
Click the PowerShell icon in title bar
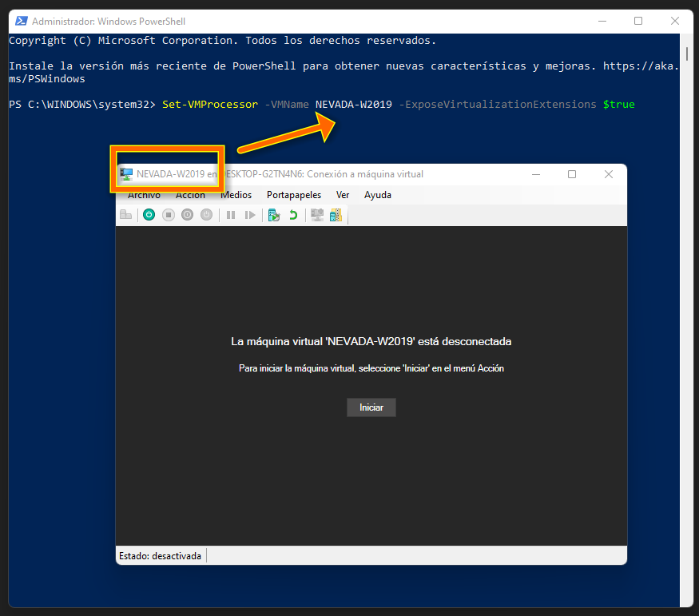point(21,21)
